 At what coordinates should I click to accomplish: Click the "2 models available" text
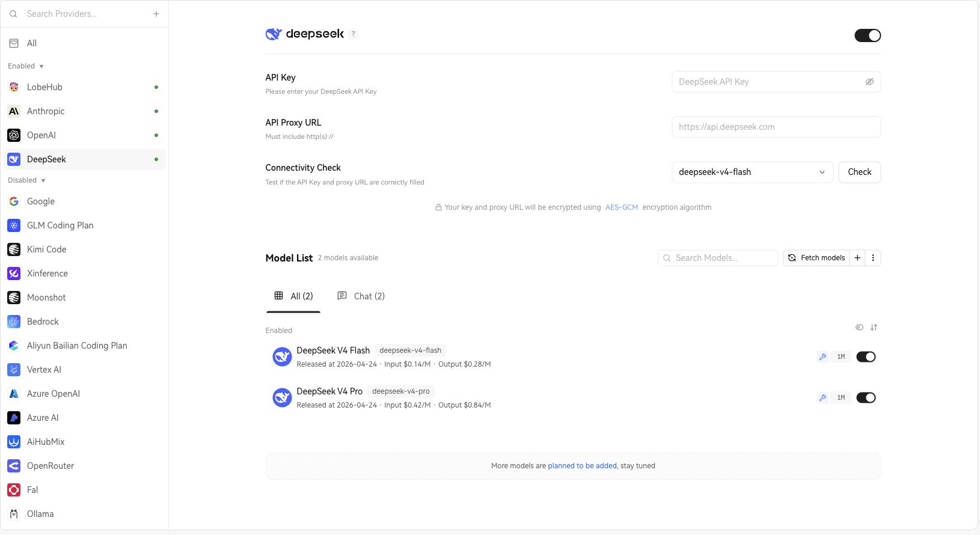point(348,258)
